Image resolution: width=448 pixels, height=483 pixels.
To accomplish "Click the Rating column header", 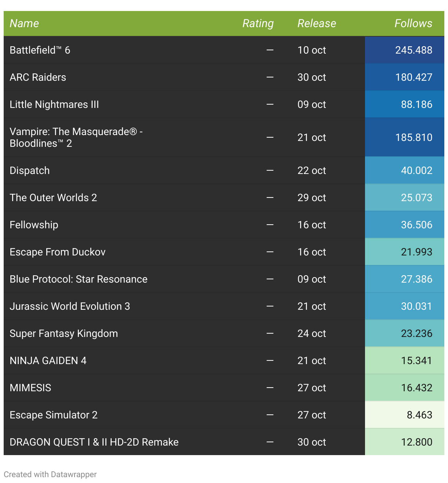I will [258, 23].
